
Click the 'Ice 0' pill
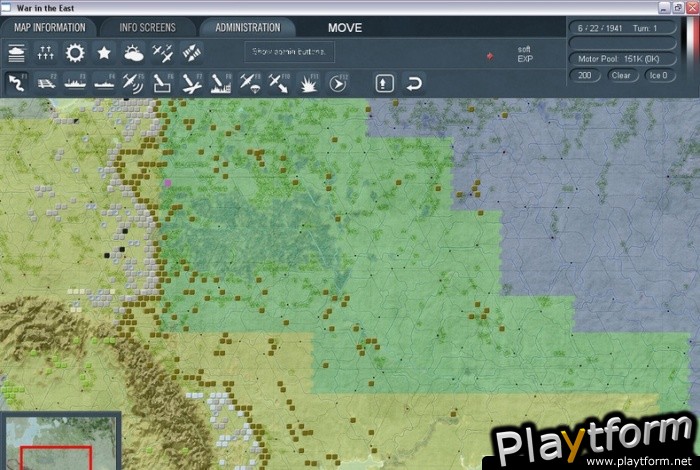click(659, 75)
